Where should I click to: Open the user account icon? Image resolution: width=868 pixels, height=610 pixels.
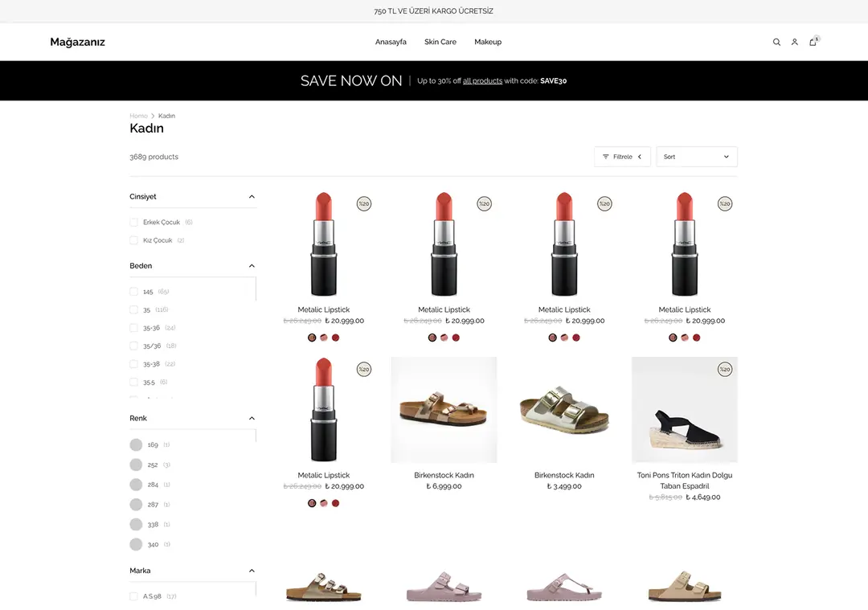coord(794,42)
